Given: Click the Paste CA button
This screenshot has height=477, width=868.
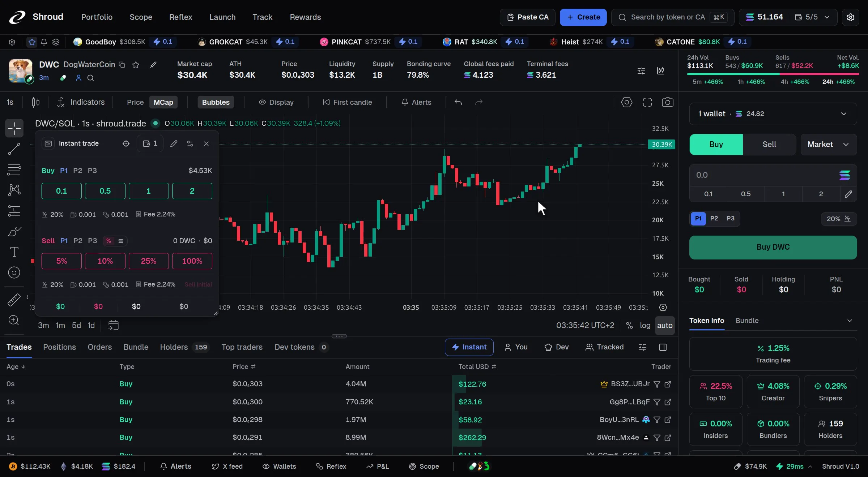Looking at the screenshot, I should click(x=527, y=17).
